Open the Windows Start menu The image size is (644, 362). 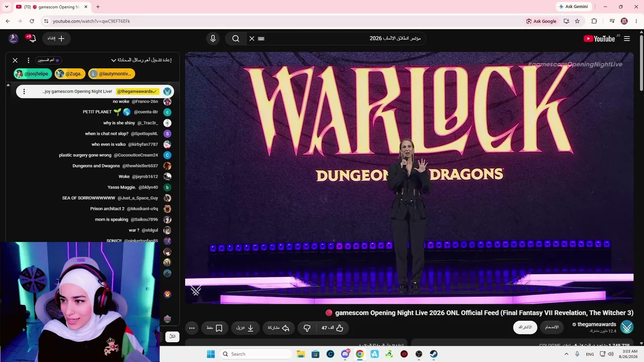click(x=210, y=354)
